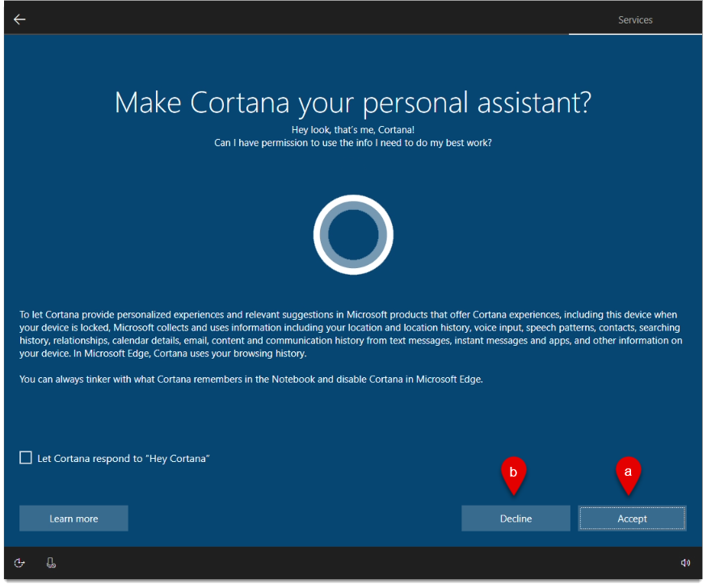Click the "Let Cortana respond to Hey Cortana" label
This screenshot has width=707, height=588.
click(124, 459)
